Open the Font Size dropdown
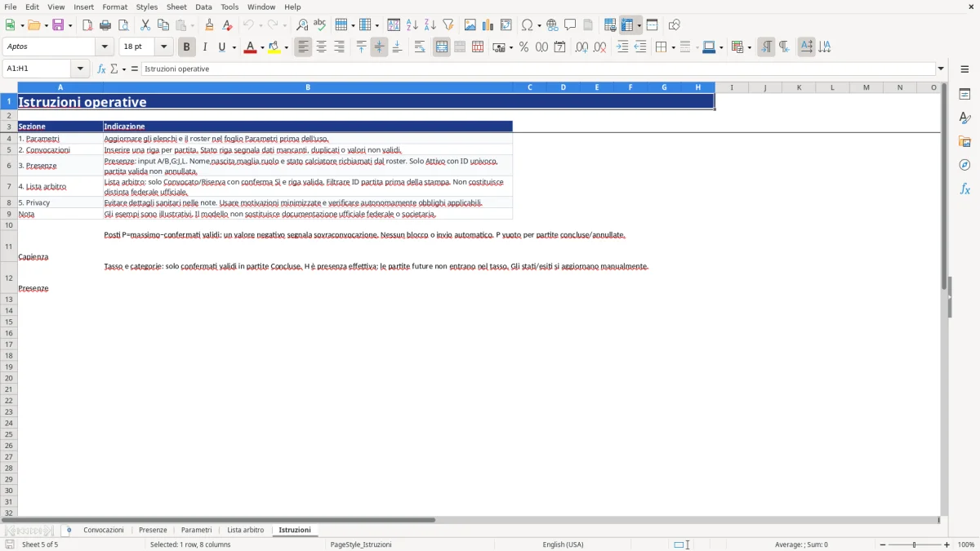The width and height of the screenshot is (980, 551). (164, 47)
